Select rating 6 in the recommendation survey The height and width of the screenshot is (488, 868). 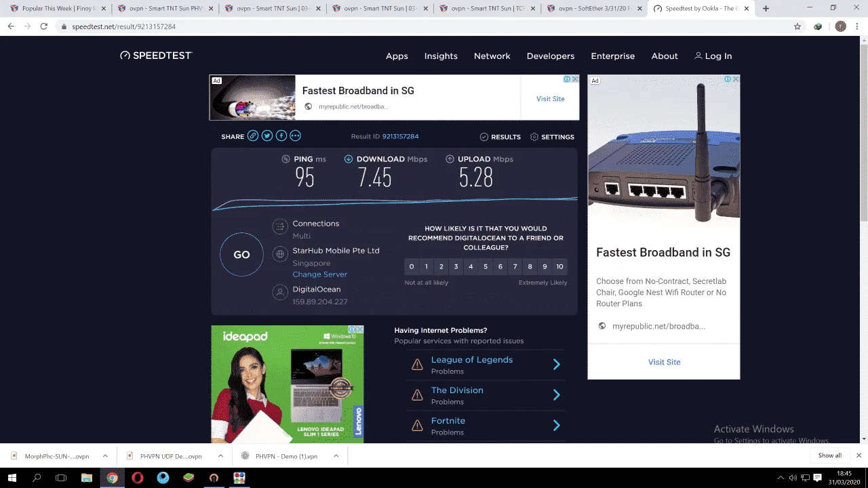pyautogui.click(x=500, y=266)
